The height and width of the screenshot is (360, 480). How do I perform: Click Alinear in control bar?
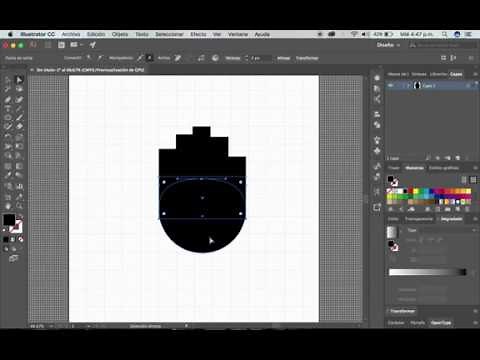coord(283,58)
